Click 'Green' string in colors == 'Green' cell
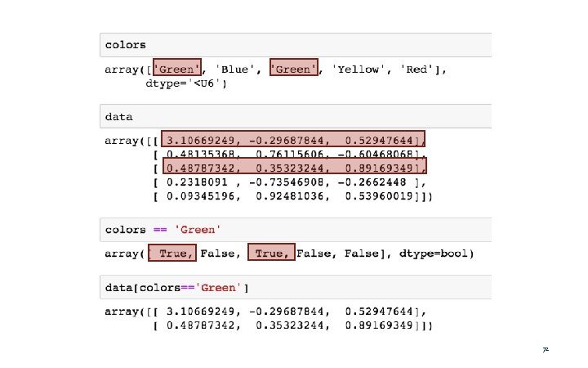The height and width of the screenshot is (368, 588). tap(198, 230)
